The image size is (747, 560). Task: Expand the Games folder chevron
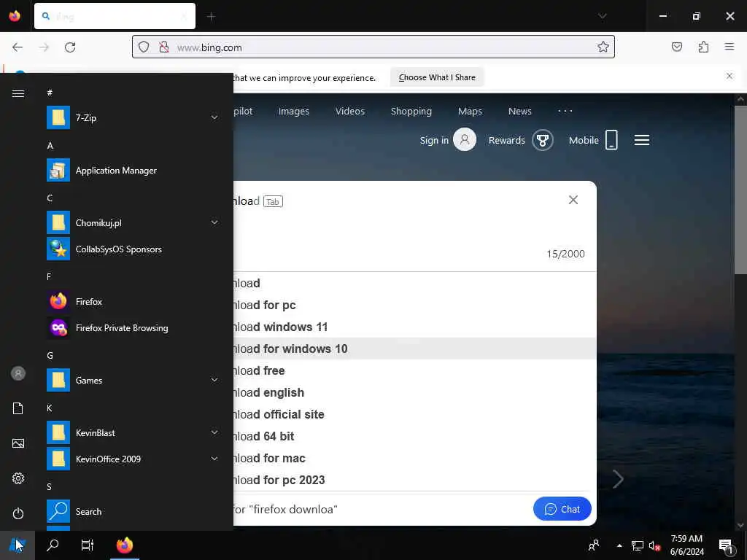click(x=214, y=380)
